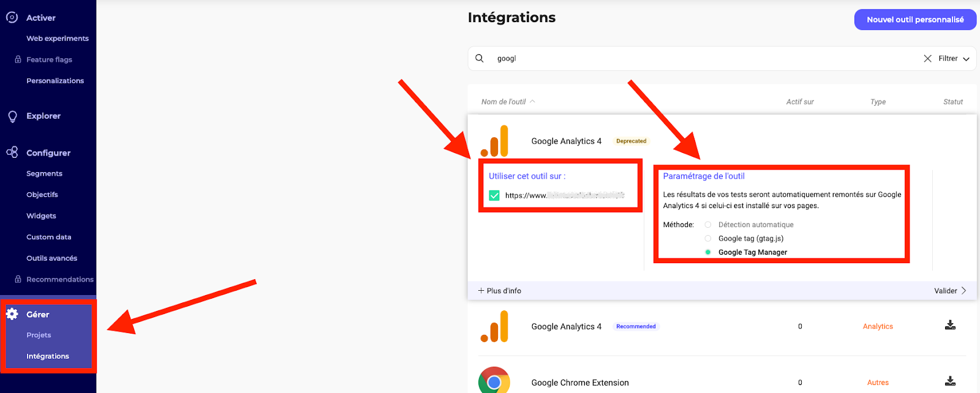This screenshot has height=393, width=980.
Task: Open Recommendations menu item
Action: [x=60, y=279]
